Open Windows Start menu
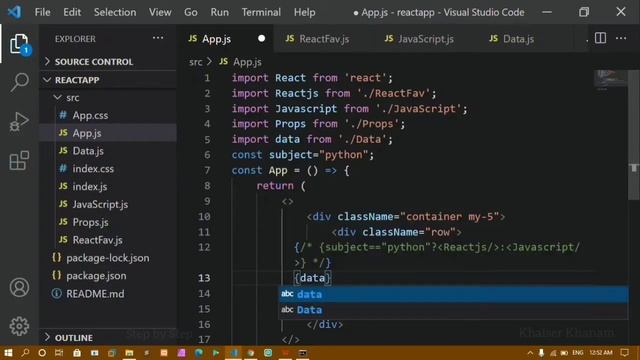This screenshot has height=360, width=640. [8, 353]
